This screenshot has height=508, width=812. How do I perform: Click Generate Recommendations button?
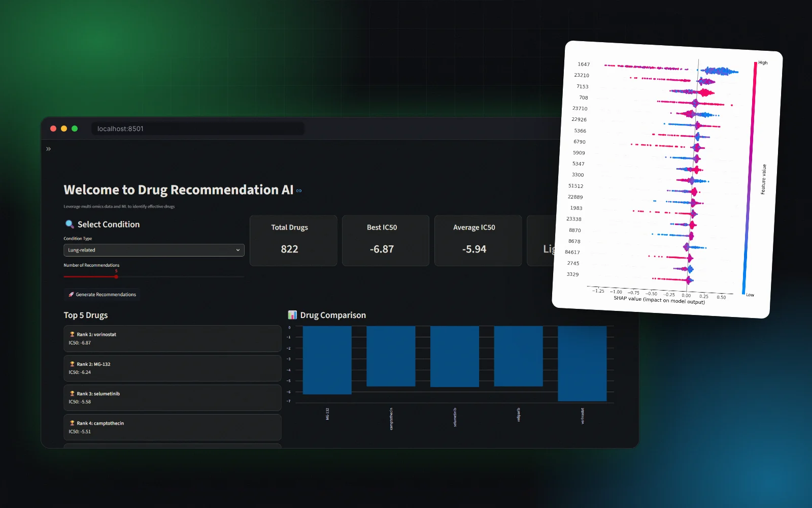coord(102,295)
